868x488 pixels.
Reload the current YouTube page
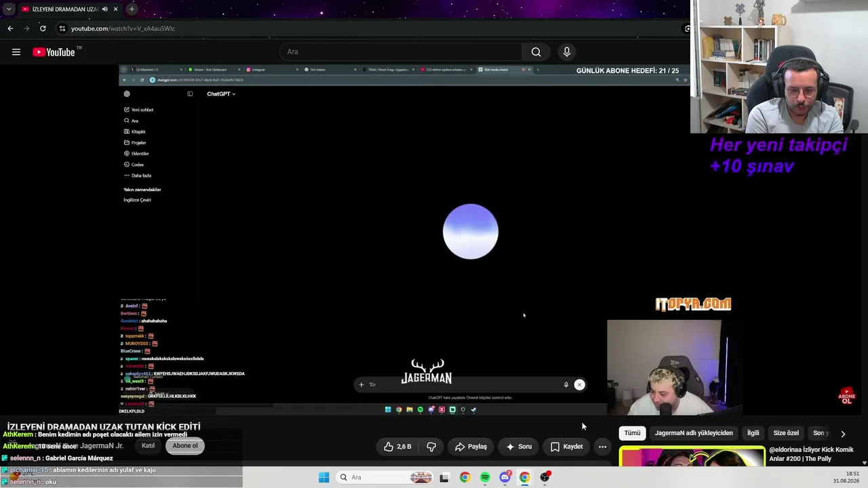(x=43, y=28)
